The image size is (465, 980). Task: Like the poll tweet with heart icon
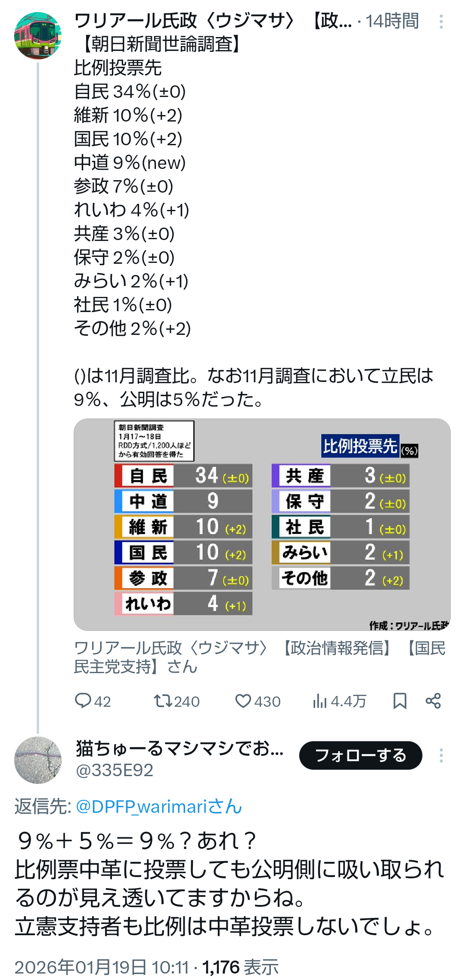[x=243, y=701]
